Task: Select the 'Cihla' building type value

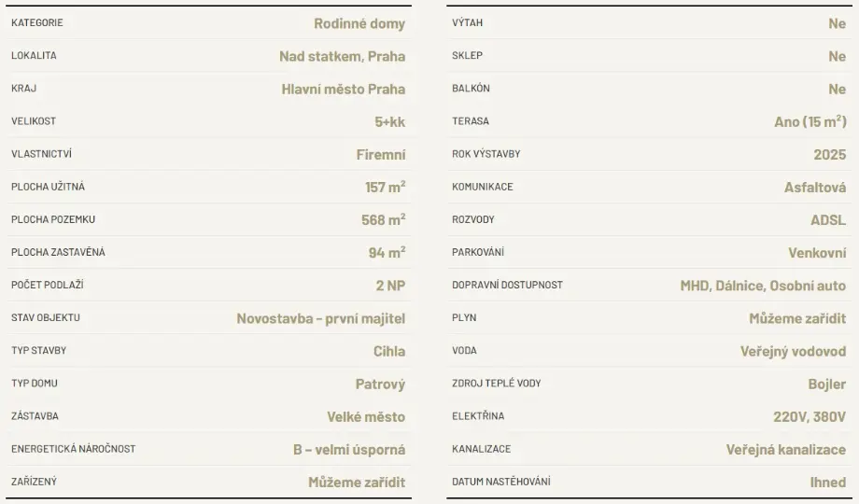Action: tap(389, 351)
